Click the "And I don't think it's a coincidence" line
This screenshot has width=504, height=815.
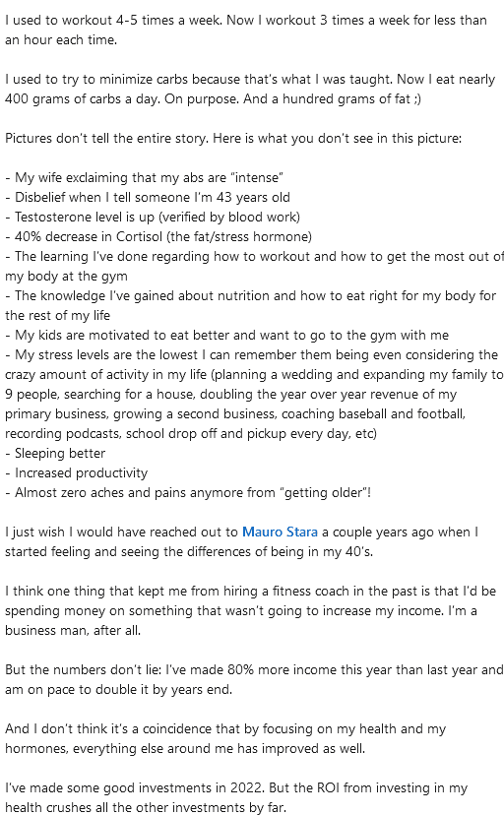(225, 729)
